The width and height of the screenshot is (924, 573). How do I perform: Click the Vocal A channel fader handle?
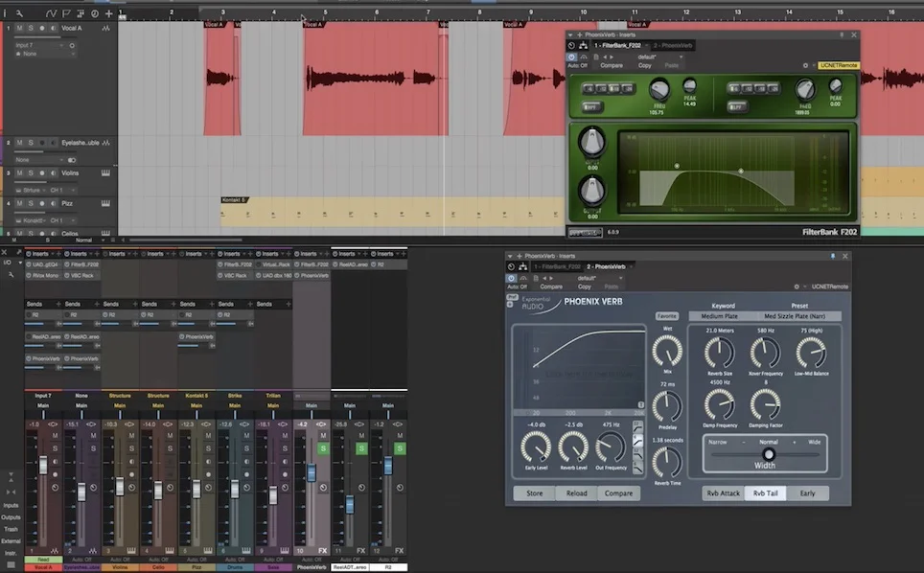[43, 466]
